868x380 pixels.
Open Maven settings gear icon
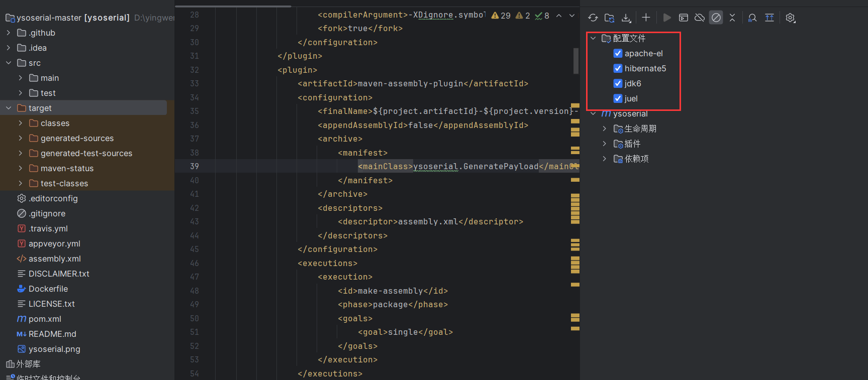click(790, 18)
